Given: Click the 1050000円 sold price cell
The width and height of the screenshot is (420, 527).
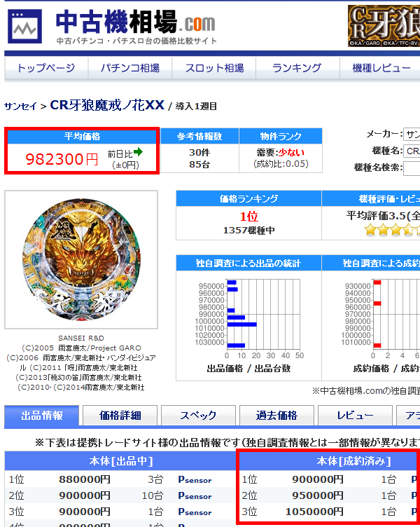Looking at the screenshot, I should tap(314, 512).
